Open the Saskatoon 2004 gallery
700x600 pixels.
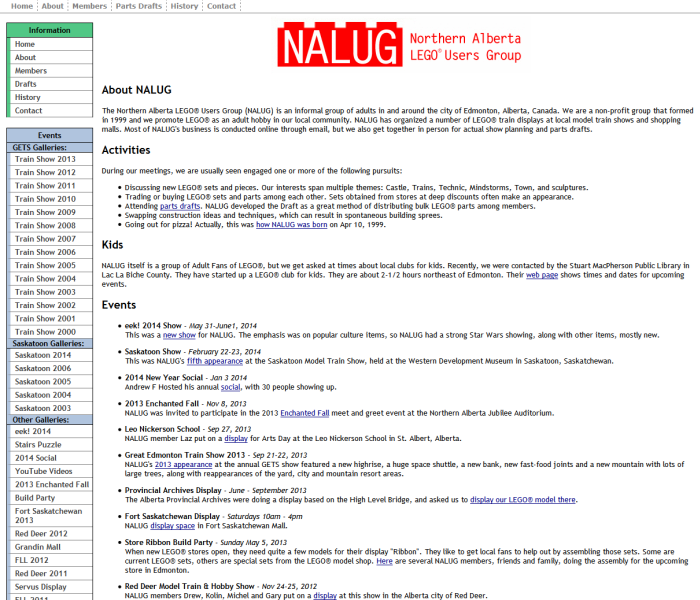pos(50,395)
